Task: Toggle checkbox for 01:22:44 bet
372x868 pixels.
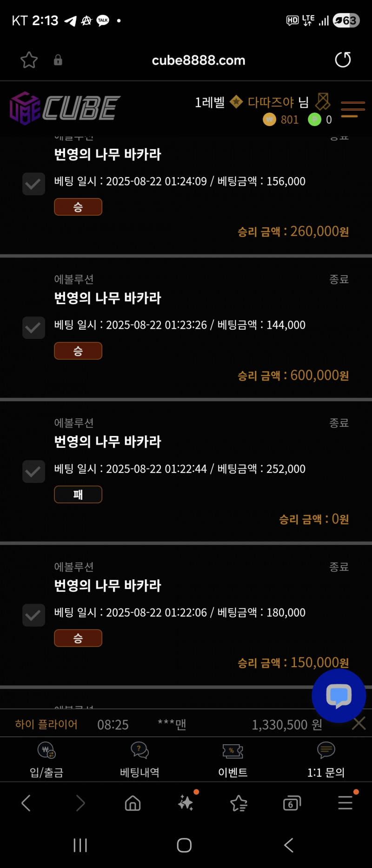Action: point(33,471)
